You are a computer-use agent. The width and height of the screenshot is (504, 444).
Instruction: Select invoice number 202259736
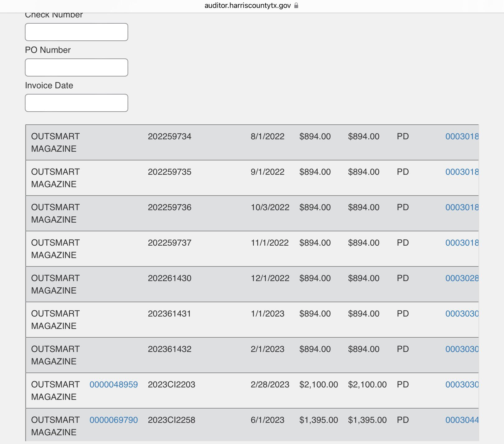170,207
